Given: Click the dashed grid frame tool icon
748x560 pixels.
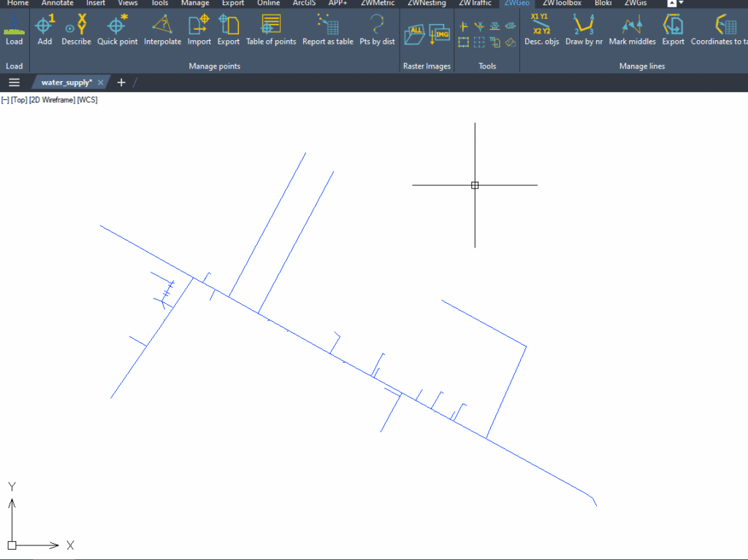Looking at the screenshot, I should (x=479, y=42).
